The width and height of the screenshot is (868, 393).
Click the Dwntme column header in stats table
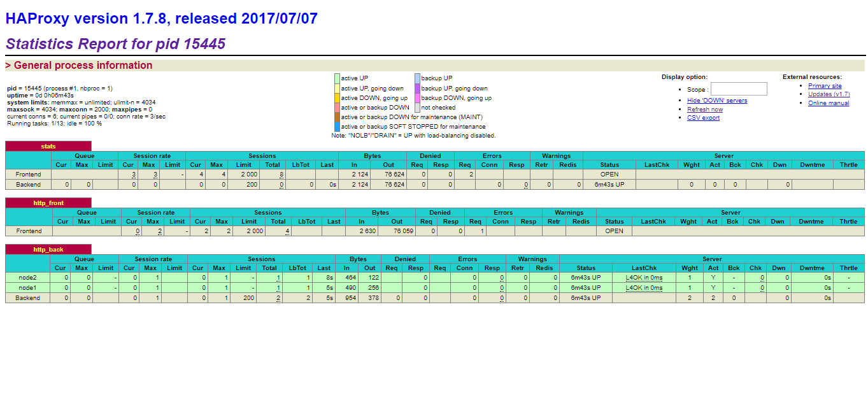[x=811, y=165]
